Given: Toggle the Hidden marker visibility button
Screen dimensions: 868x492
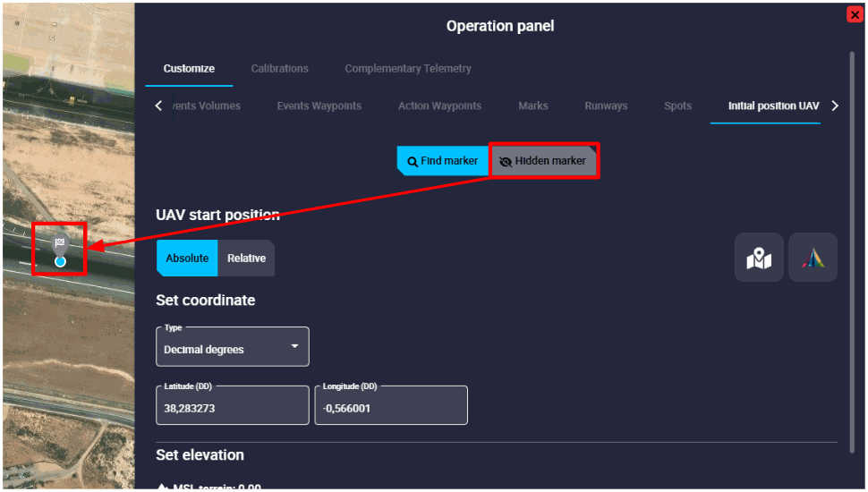Looking at the screenshot, I should click(543, 161).
